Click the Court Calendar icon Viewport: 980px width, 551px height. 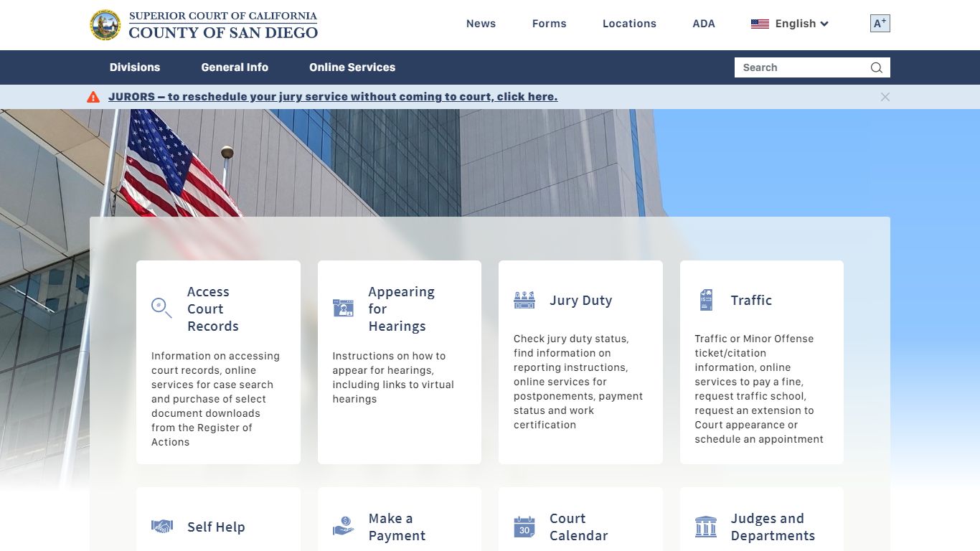(x=524, y=527)
